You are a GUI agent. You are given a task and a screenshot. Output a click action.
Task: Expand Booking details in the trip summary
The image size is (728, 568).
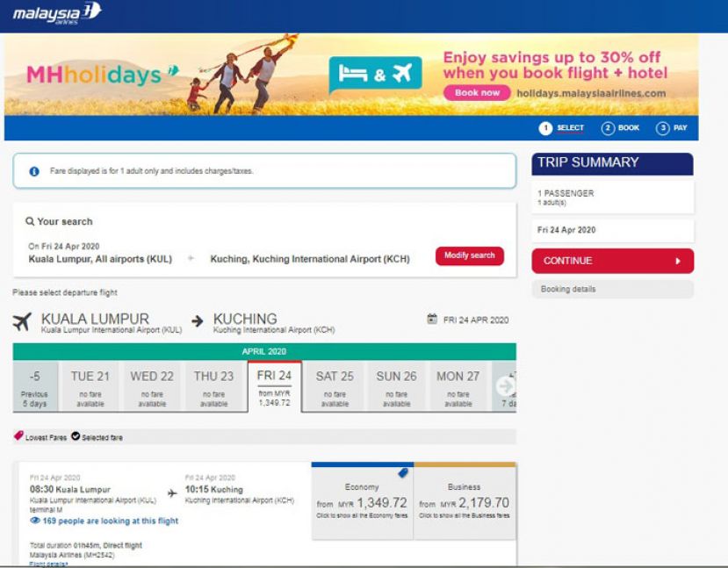[x=612, y=289]
